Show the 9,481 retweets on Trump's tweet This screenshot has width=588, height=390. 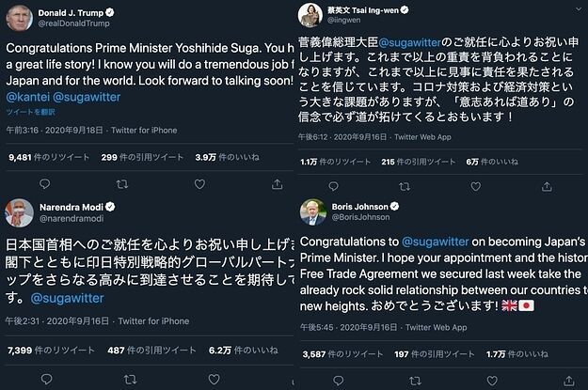click(x=44, y=157)
